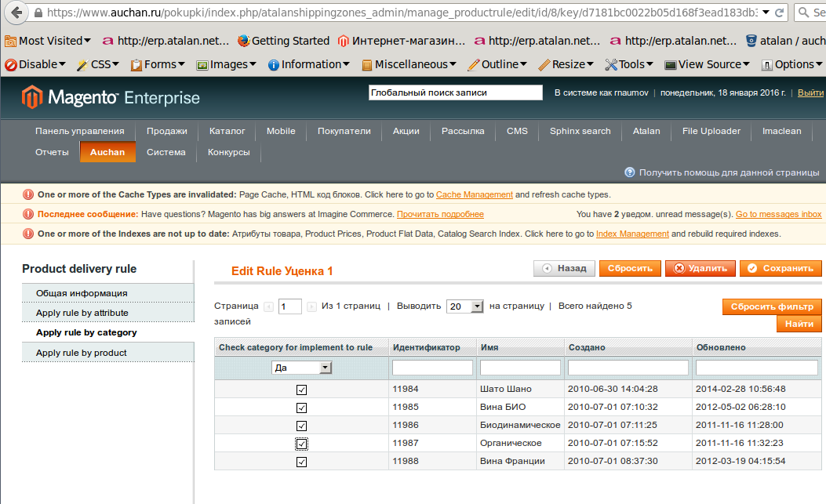This screenshot has width=826, height=504.
Task: Open the Sphinx search menu
Action: click(x=580, y=131)
